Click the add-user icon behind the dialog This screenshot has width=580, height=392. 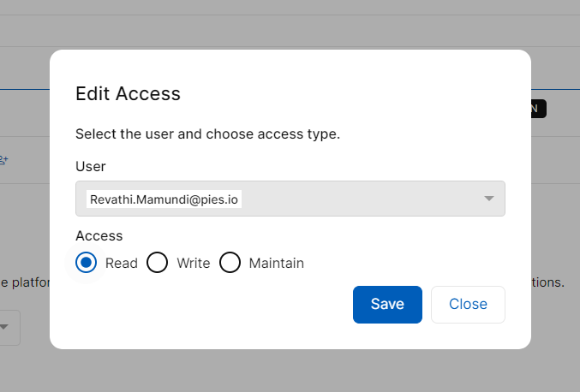coord(3,160)
